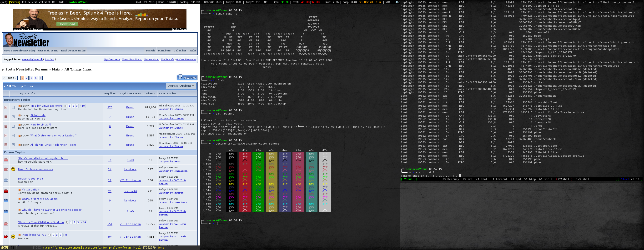The width and height of the screenshot is (644, 250).
Task: Click folder icon beside Show Us Your GNU/Linux Desktop
Action: pyautogui.click(x=6, y=224)
